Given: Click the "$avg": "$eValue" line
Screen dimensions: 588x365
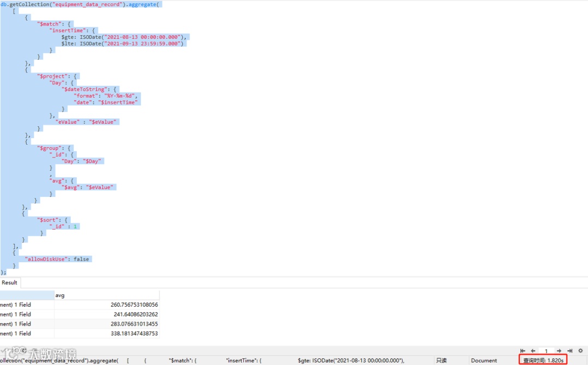Looking at the screenshot, I should pos(87,187).
